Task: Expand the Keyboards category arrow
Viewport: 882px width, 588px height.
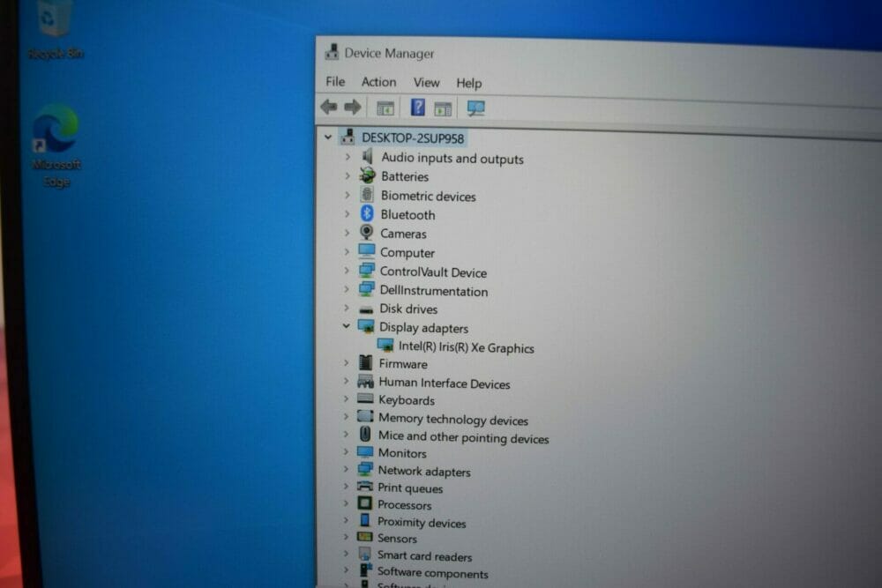Action: tap(346, 398)
